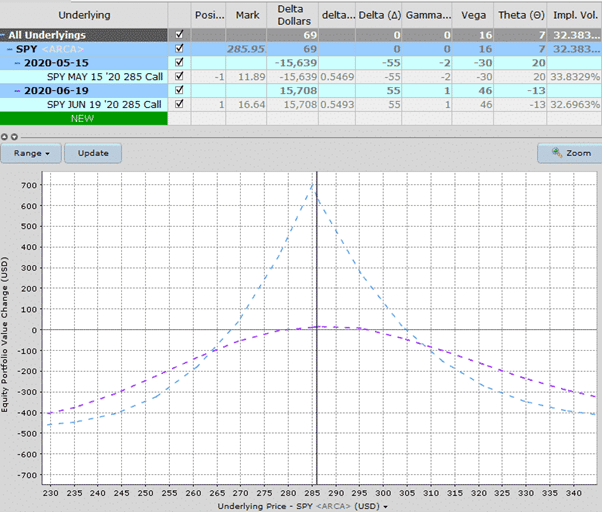602x512 pixels.
Task: Sort by the Vega column header
Action: 472,15
